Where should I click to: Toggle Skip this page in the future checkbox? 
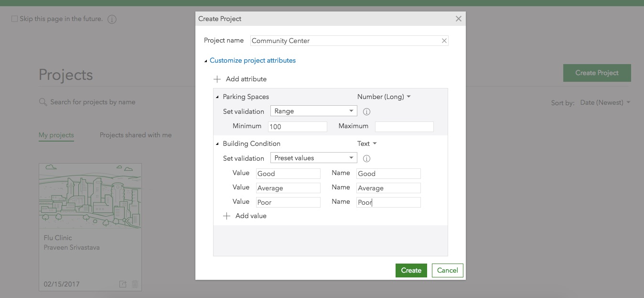click(14, 19)
